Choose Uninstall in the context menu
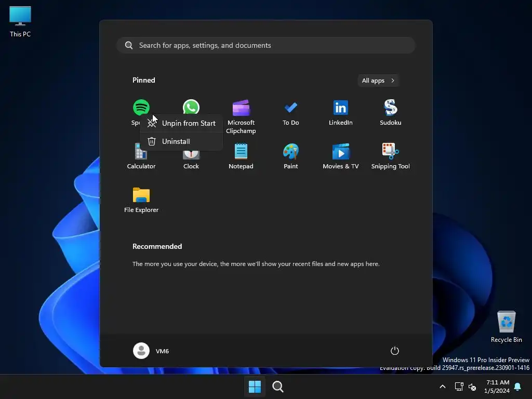This screenshot has height=399, width=532. [x=181, y=141]
